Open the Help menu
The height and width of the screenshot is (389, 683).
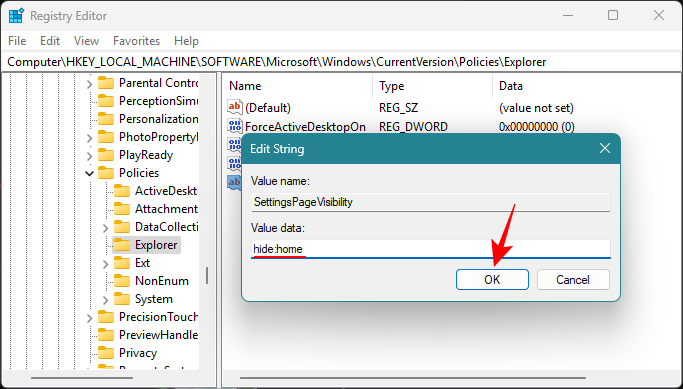(x=186, y=41)
